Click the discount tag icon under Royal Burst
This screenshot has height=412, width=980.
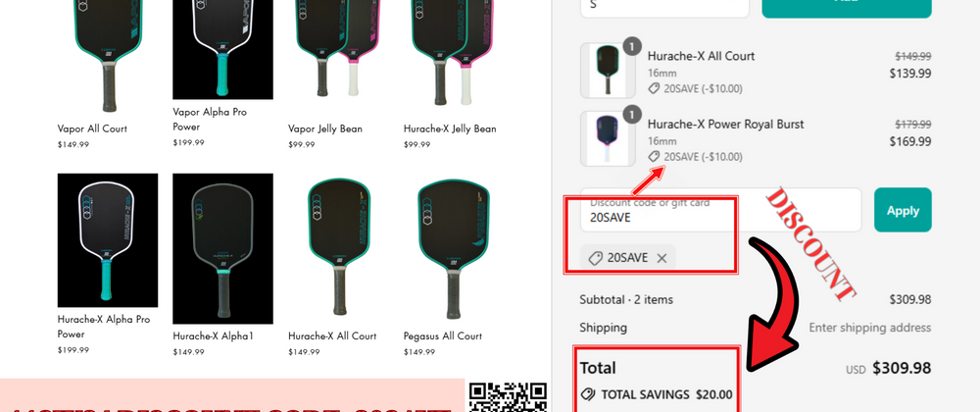coord(654,157)
